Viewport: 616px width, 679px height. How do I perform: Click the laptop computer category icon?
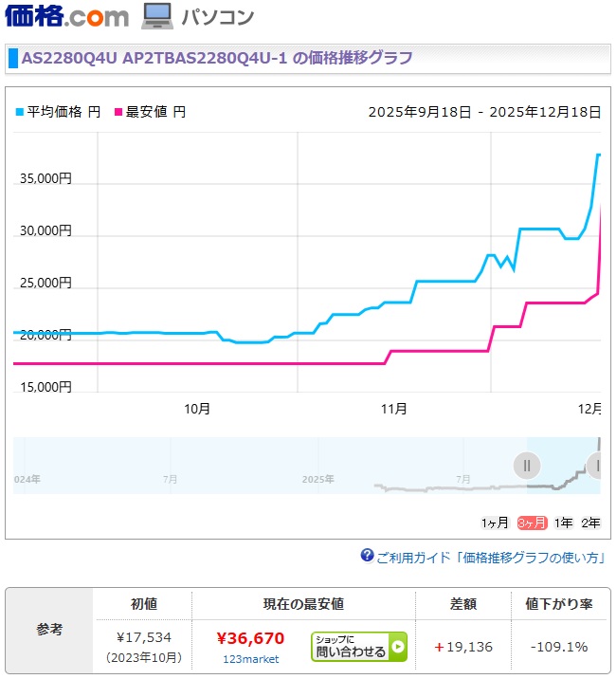coord(157,15)
